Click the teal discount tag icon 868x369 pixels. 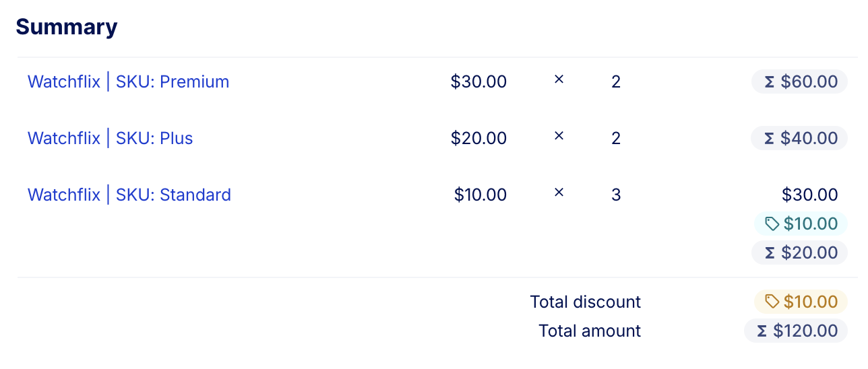(772, 224)
